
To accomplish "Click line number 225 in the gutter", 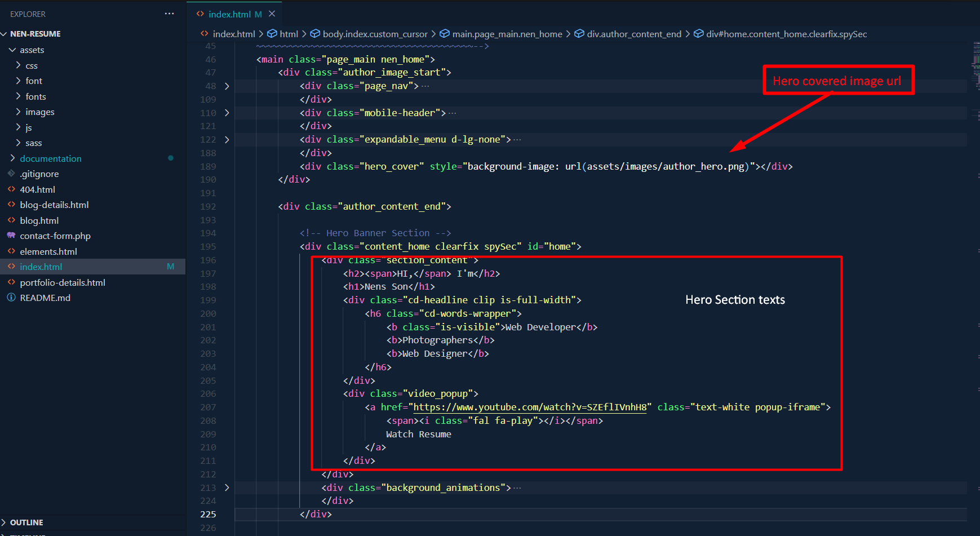I will 208,514.
